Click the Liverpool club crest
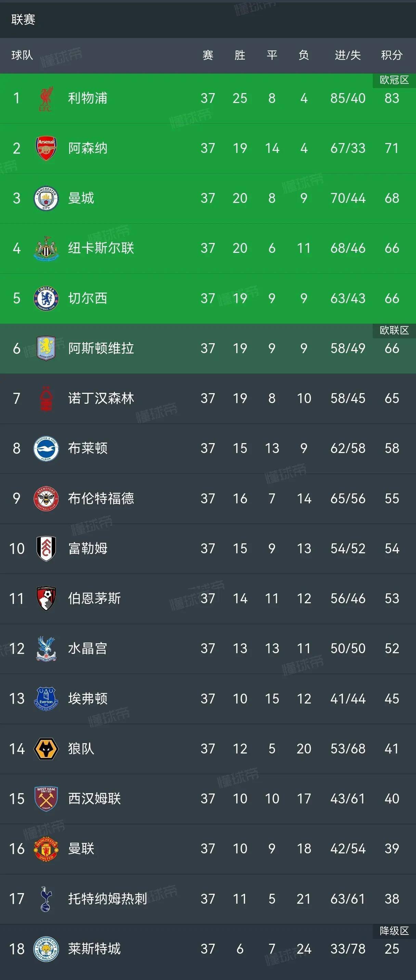The image size is (416, 980). click(x=46, y=99)
